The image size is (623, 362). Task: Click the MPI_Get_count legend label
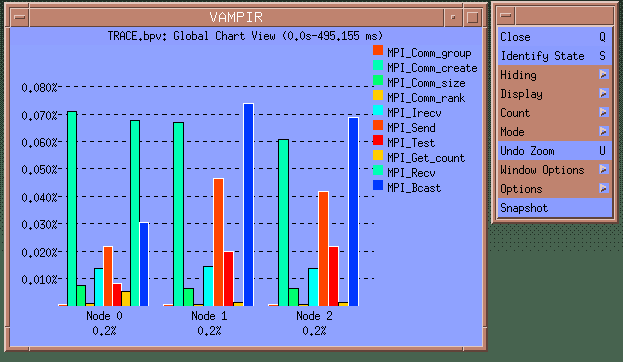tap(426, 158)
